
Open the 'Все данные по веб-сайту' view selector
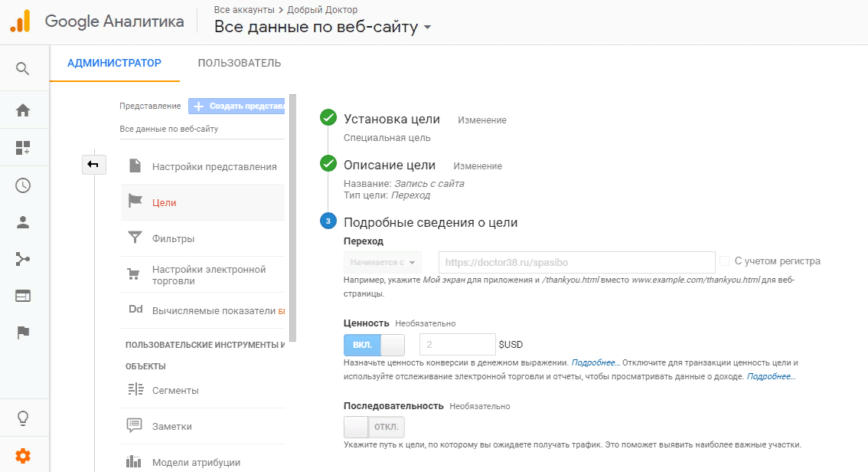click(x=322, y=28)
